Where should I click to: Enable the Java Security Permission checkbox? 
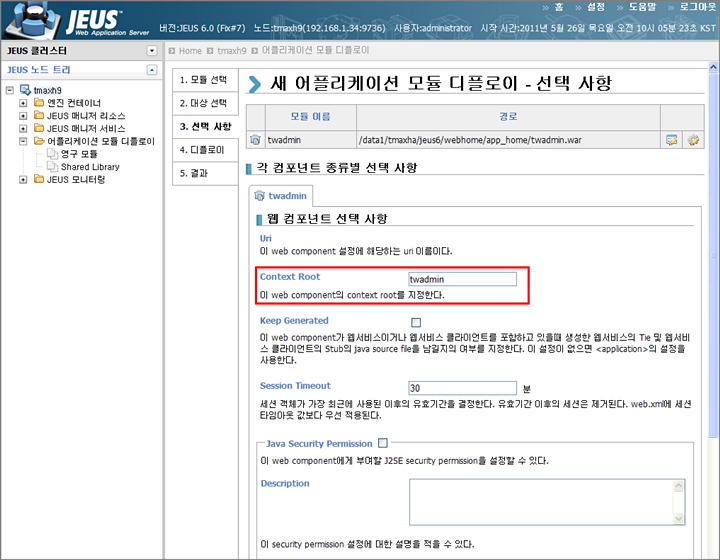point(382,443)
